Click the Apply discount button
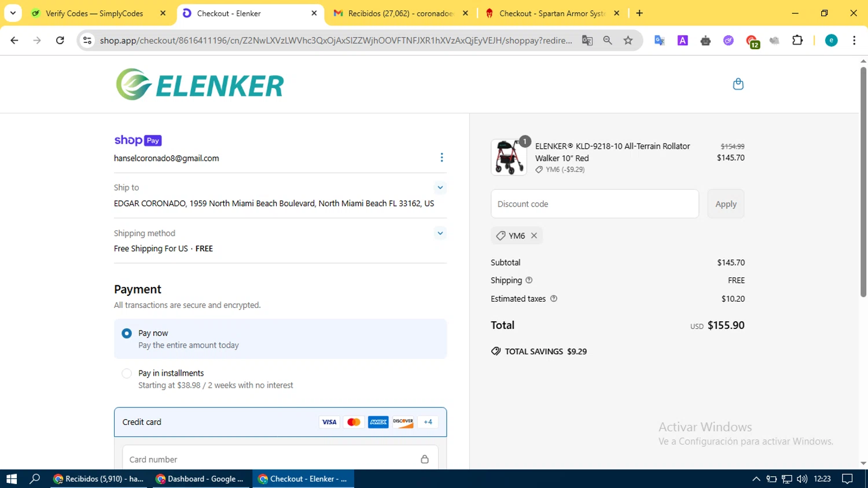 click(726, 204)
